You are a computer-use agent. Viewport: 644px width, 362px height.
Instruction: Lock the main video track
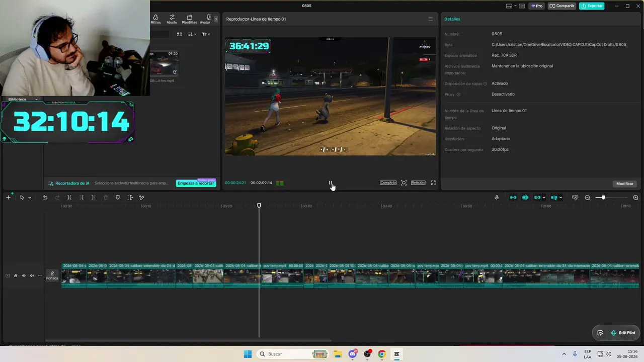click(x=16, y=276)
